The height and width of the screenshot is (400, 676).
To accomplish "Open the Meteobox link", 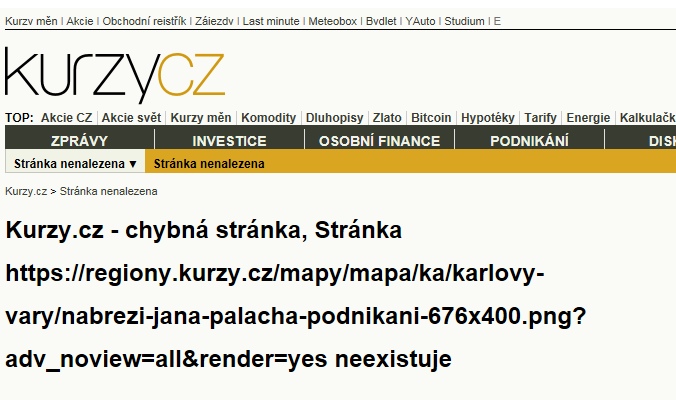I will [x=332, y=21].
